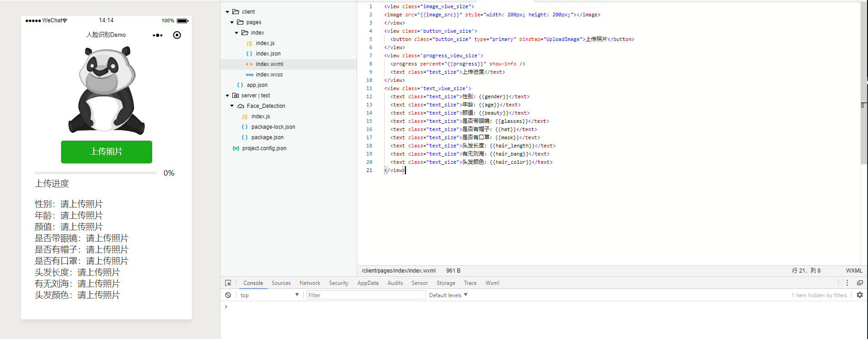
Task: Click the mini program close circle icon
Action: tap(177, 35)
